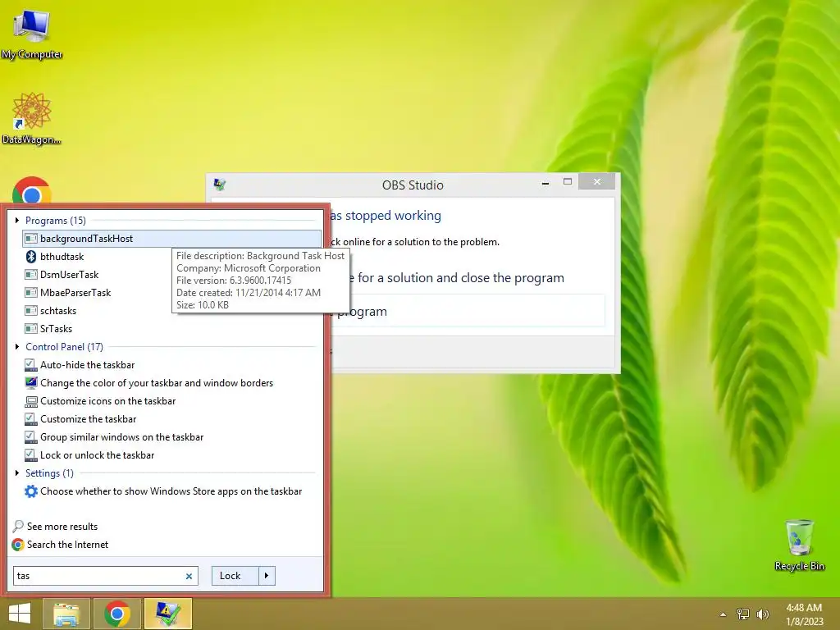Select See more results

tap(62, 527)
